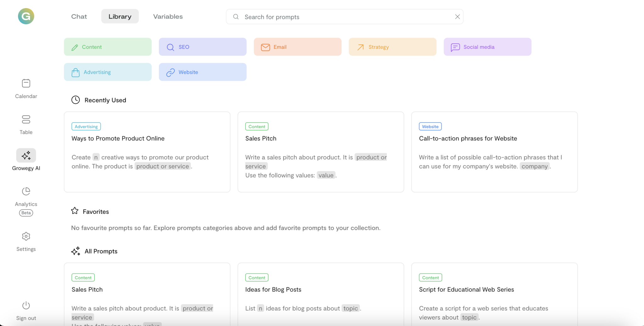Screen dimensions: 644x326
Task: Filter prompts by Strategy category
Action: pos(392,47)
